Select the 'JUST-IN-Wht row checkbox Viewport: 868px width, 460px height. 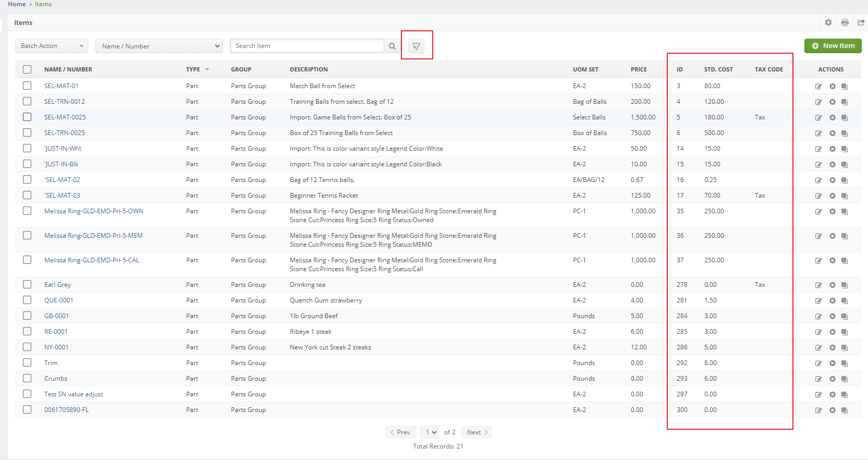click(27, 148)
